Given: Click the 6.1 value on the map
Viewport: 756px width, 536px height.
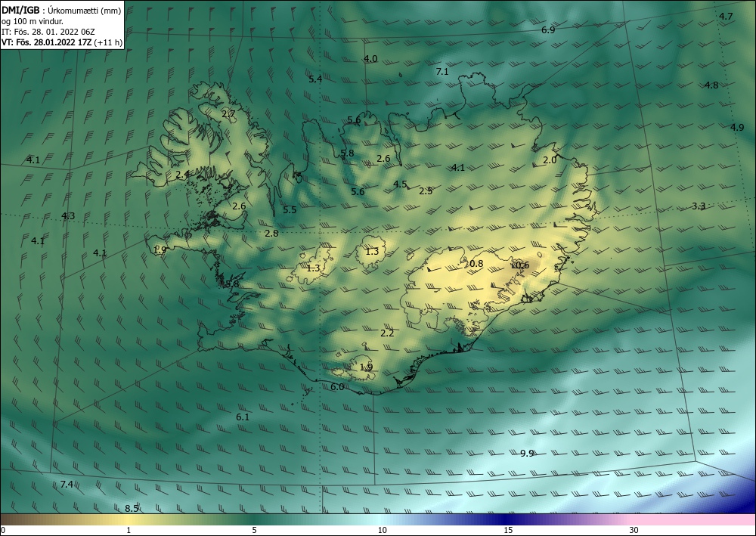Looking at the screenshot, I should [243, 417].
